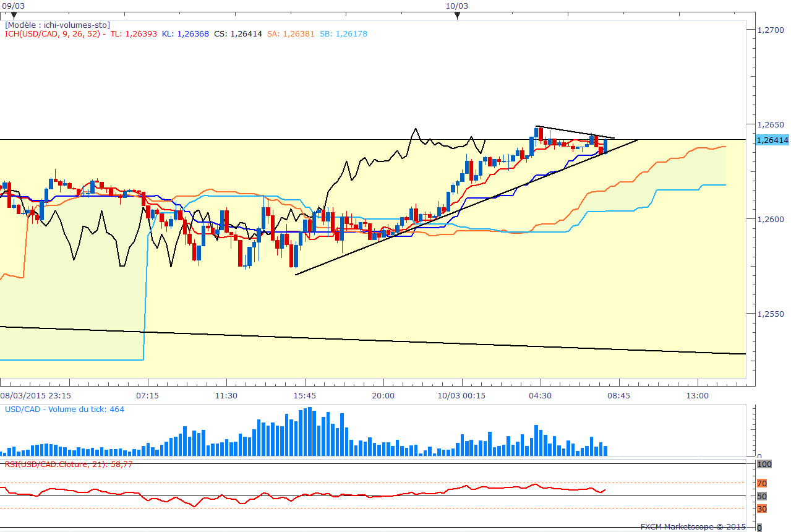Click the 04:30 time axis label
This screenshot has height=532, width=791.
tap(541, 395)
